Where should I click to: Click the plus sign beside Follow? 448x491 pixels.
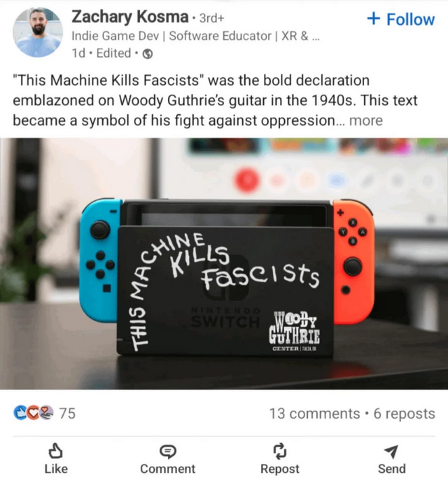click(x=374, y=18)
